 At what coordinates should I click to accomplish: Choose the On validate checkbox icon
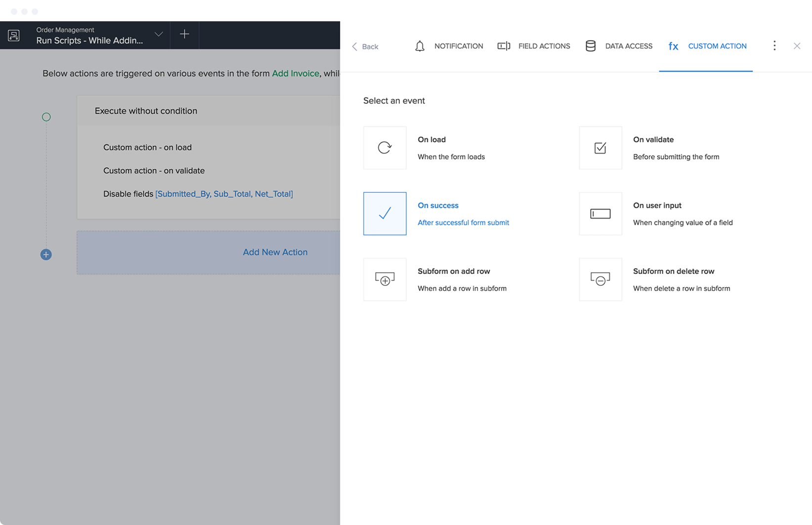pyautogui.click(x=600, y=148)
